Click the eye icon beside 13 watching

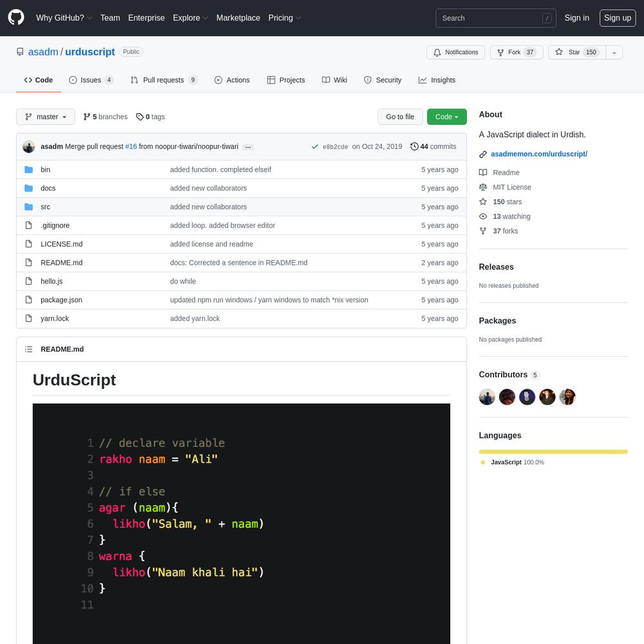(x=483, y=216)
